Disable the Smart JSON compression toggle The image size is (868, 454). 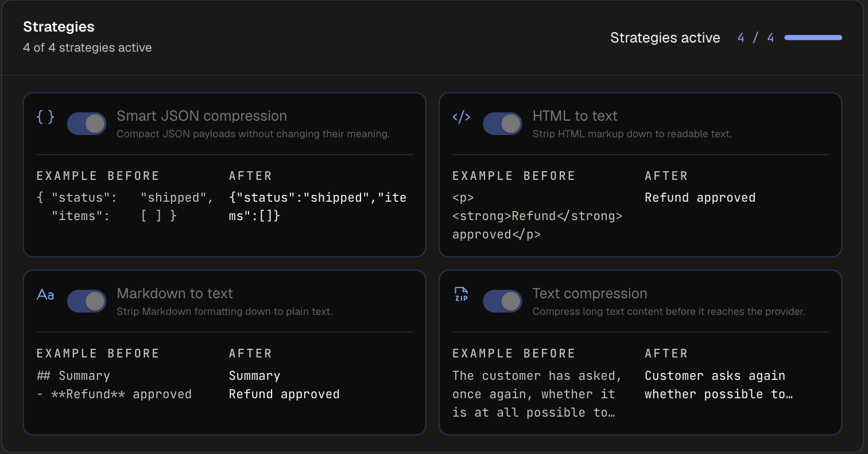tap(87, 124)
